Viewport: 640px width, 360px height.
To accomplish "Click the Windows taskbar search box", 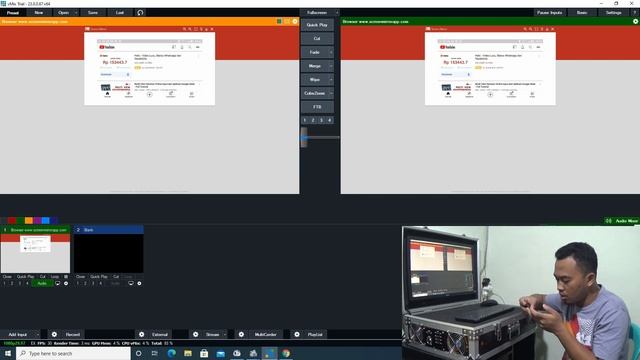I will [x=73, y=353].
